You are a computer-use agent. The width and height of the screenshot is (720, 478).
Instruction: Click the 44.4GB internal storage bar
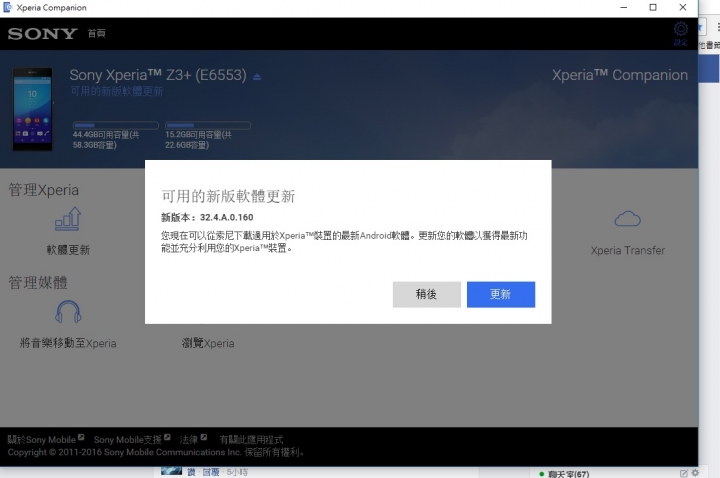click(116, 125)
